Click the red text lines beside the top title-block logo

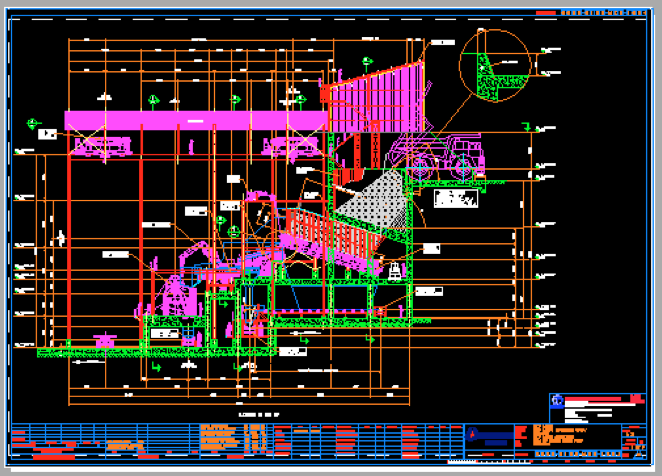[x=598, y=400]
